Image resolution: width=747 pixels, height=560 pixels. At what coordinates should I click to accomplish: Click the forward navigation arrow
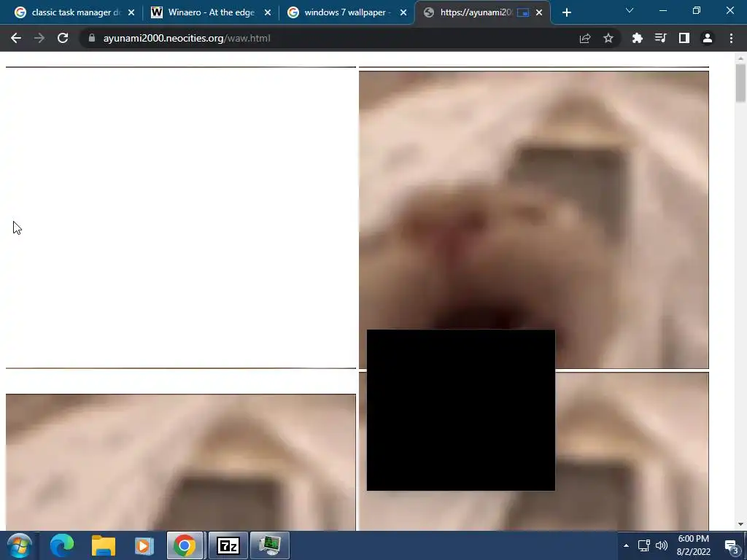click(x=39, y=38)
